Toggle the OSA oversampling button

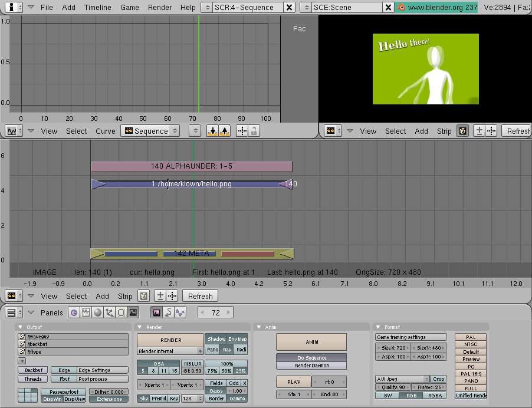[x=159, y=364]
